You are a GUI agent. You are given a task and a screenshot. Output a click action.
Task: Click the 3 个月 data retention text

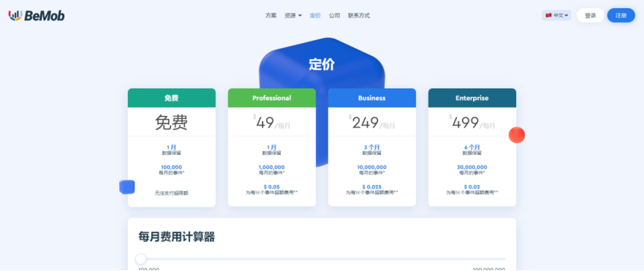[371, 147]
